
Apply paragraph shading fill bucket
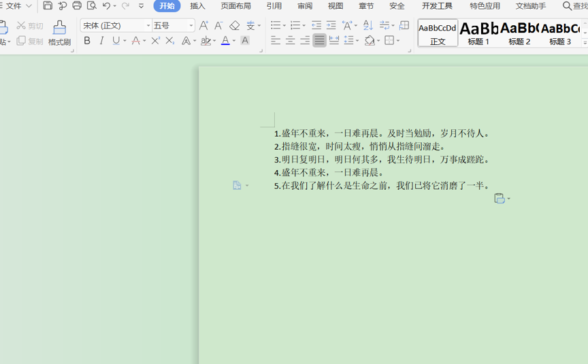coord(370,40)
